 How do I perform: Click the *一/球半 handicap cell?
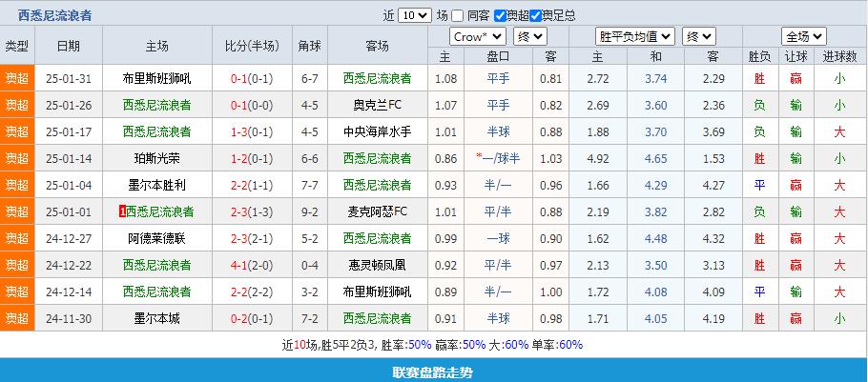[x=497, y=158]
